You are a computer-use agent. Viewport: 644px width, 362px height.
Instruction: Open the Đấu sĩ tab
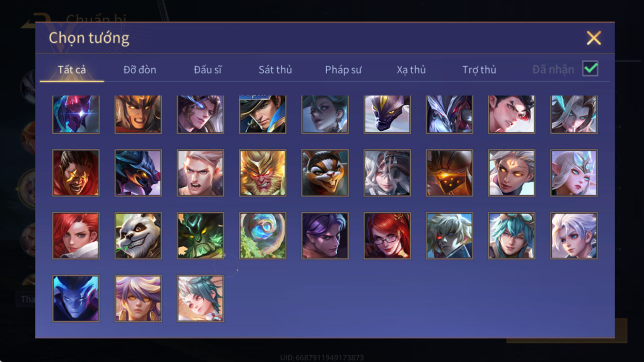pos(208,70)
